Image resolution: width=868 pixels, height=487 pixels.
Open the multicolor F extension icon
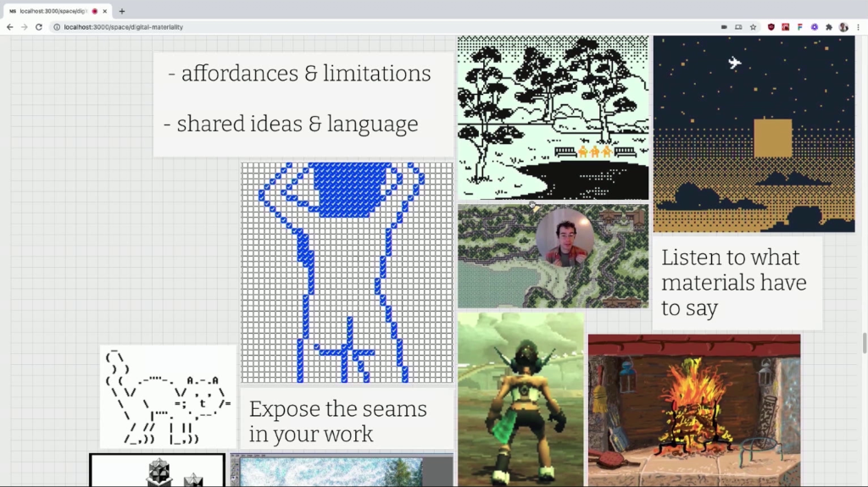(800, 27)
